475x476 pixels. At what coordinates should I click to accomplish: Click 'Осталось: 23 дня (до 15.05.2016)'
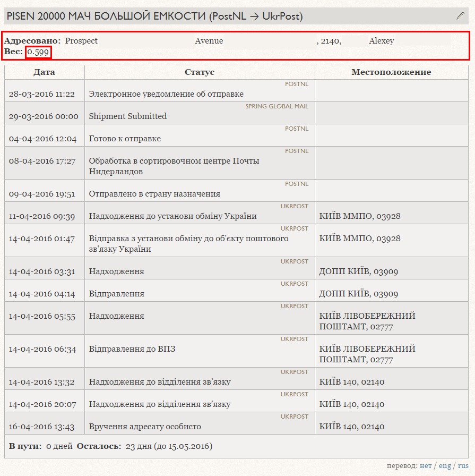point(144,446)
